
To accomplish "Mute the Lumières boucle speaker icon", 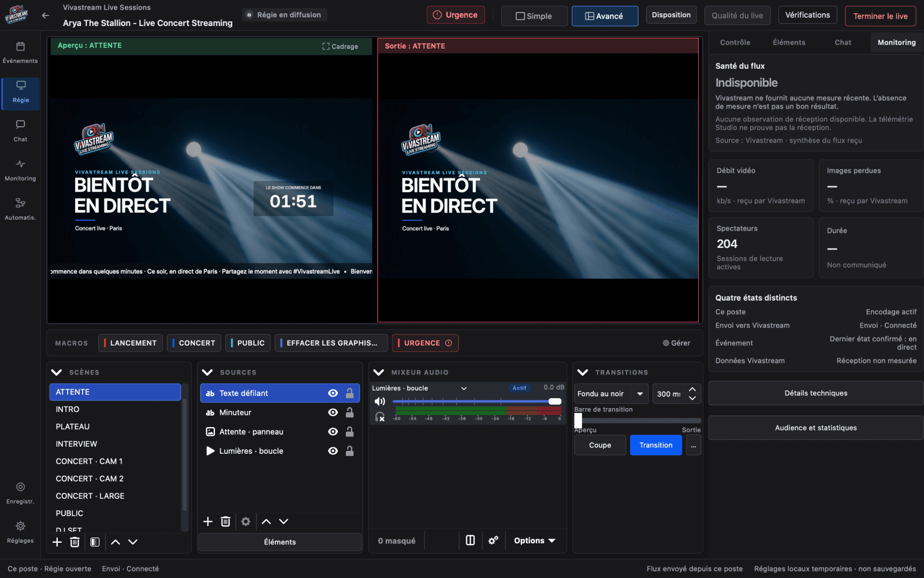I will coord(379,401).
